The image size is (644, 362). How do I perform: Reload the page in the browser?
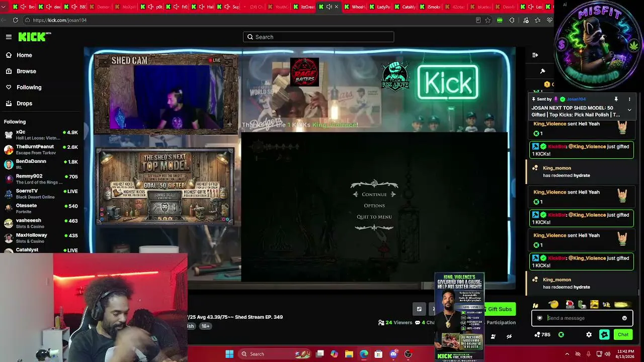coord(16,20)
